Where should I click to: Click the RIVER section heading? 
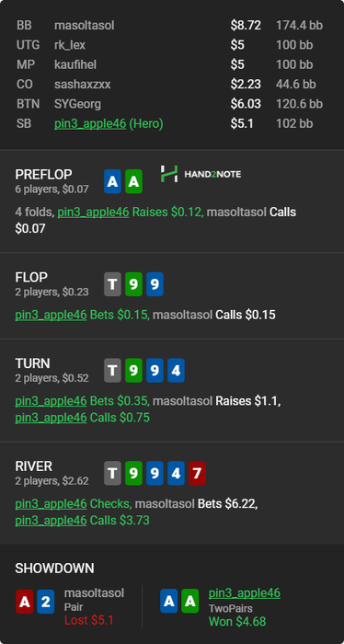34,466
